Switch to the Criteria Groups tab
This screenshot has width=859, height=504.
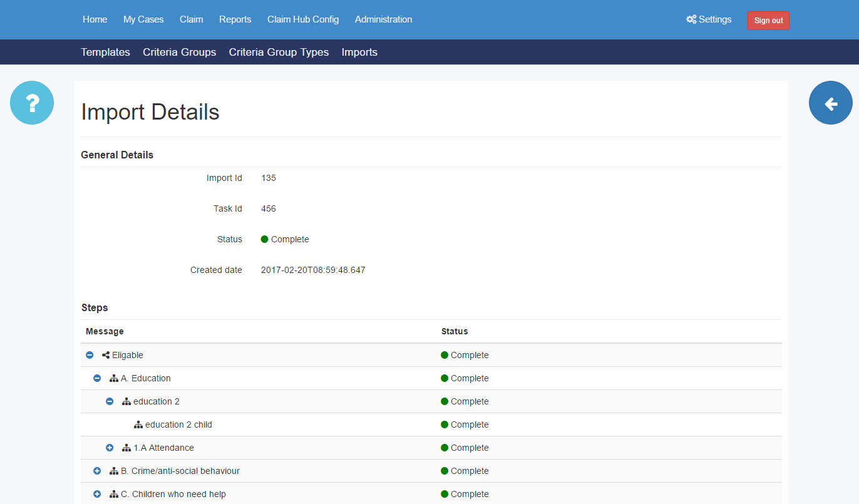(x=179, y=52)
